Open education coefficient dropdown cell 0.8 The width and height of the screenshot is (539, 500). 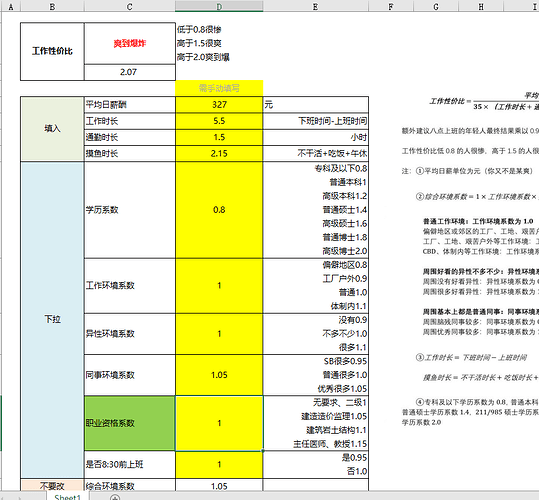click(219, 210)
